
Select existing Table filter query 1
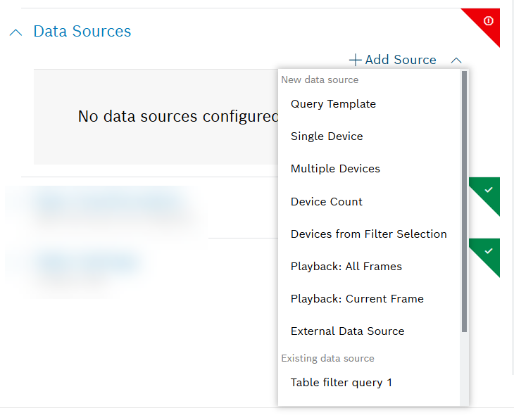pyautogui.click(x=341, y=383)
